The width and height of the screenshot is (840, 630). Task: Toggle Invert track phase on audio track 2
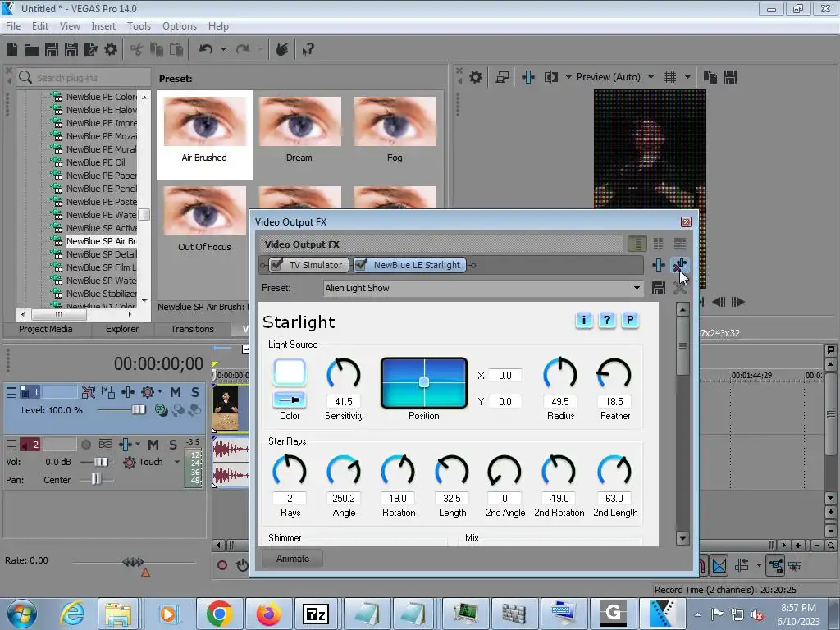(x=106, y=445)
